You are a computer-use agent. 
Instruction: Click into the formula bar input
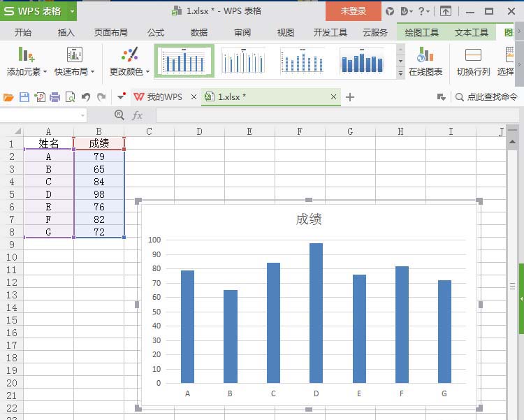coord(337,116)
